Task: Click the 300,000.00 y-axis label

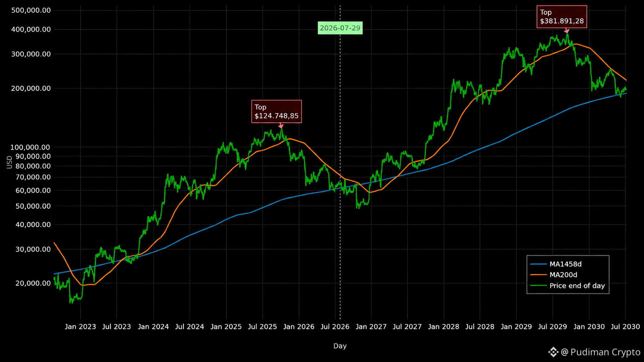Action: 31,54
